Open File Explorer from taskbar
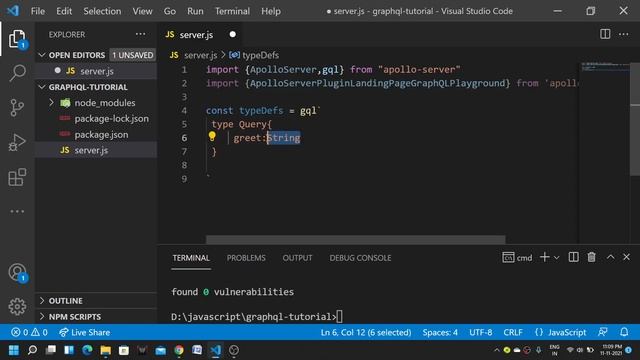The height and width of the screenshot is (360, 640). tap(106, 350)
